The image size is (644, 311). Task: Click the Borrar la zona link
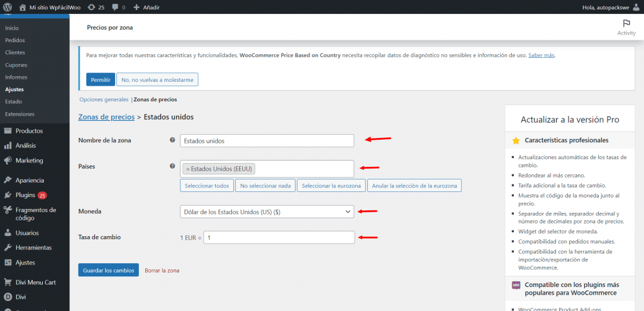coord(162,271)
